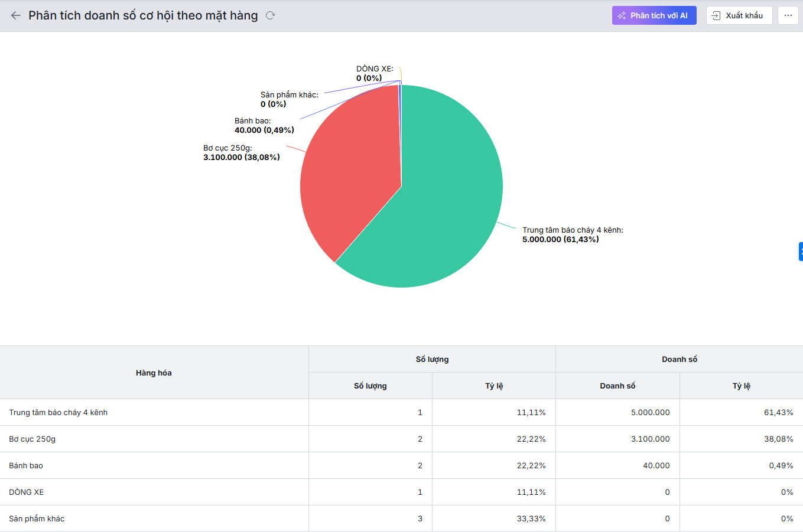Click the Sản phẩm khác chart label
The height and width of the screenshot is (532, 803).
pyautogui.click(x=289, y=99)
